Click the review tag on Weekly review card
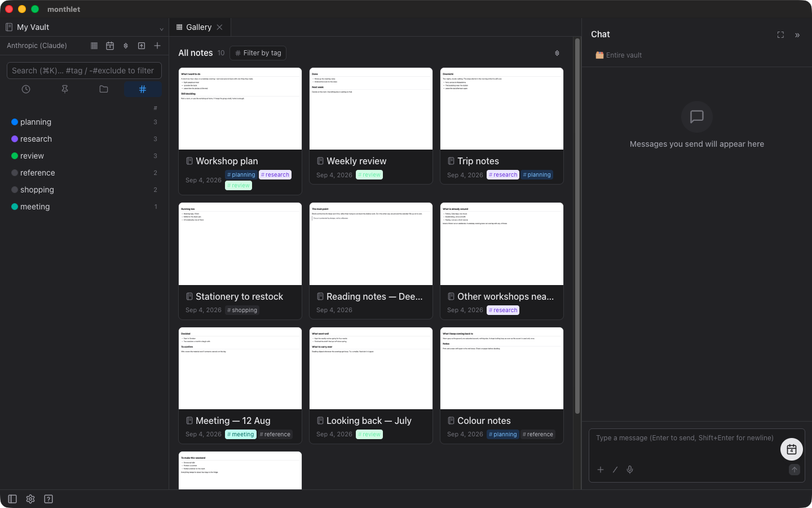 (x=369, y=175)
